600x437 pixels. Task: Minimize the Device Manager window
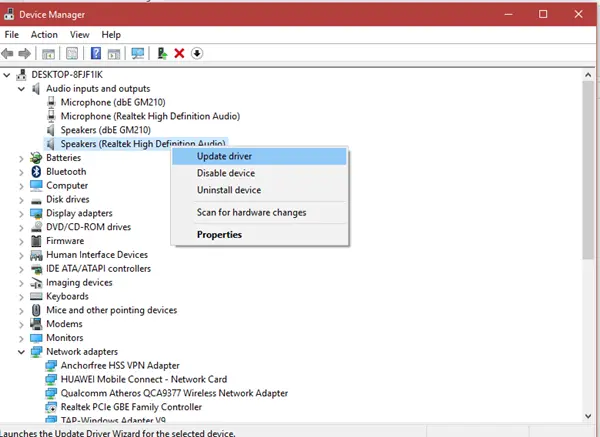click(509, 14)
